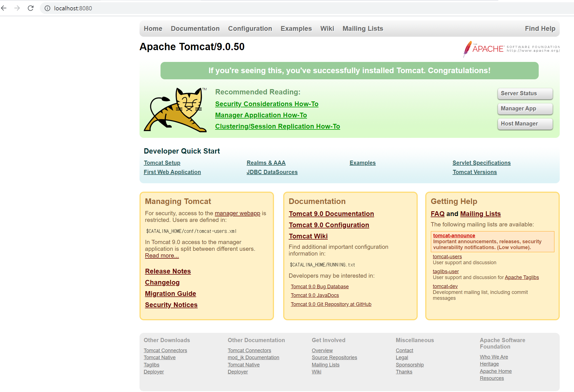Follow the JDBC DataSources link

(x=272, y=172)
